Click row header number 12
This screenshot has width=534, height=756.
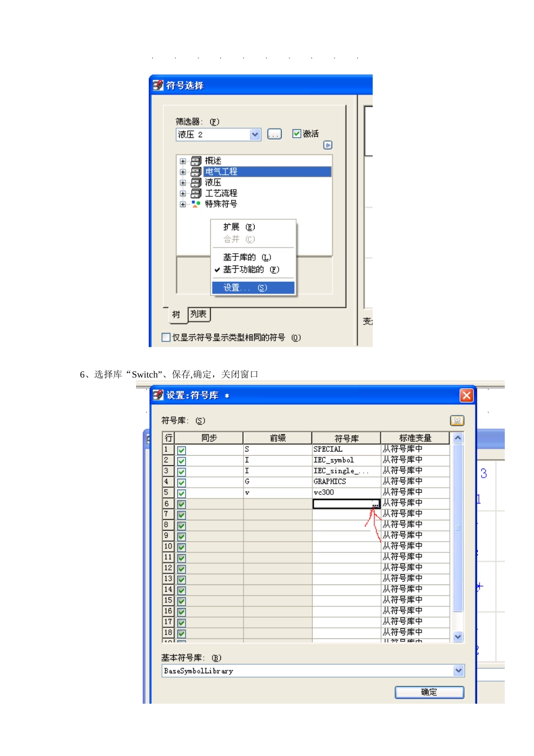tap(168, 568)
